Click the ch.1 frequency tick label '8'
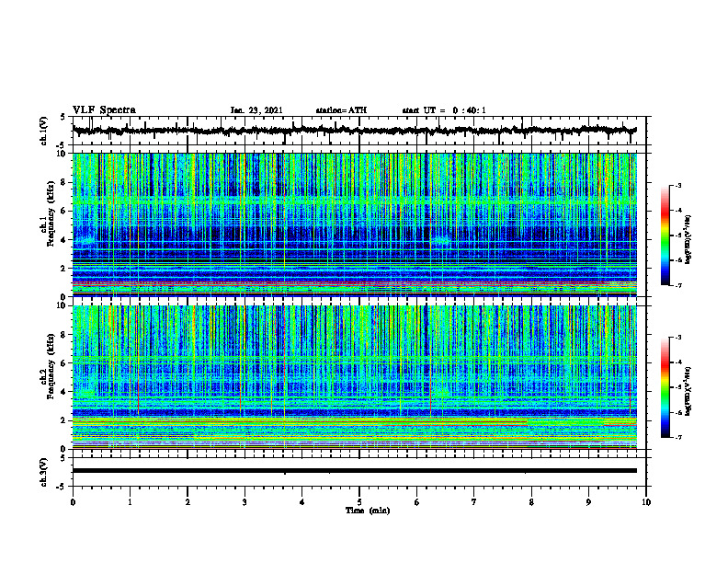728x563 pixels. (64, 182)
